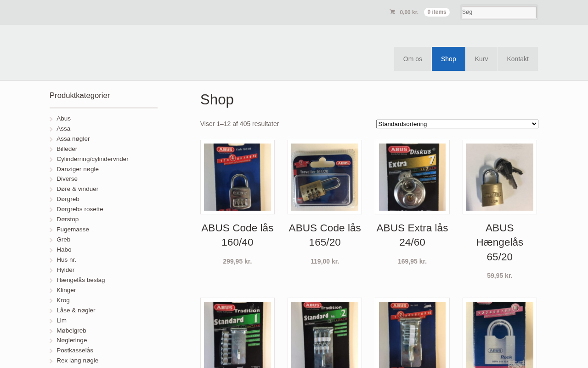Viewport: 588px width, 368px height.
Task: Open ABUS Tradition Standard 1 hasp image
Action: point(237,333)
